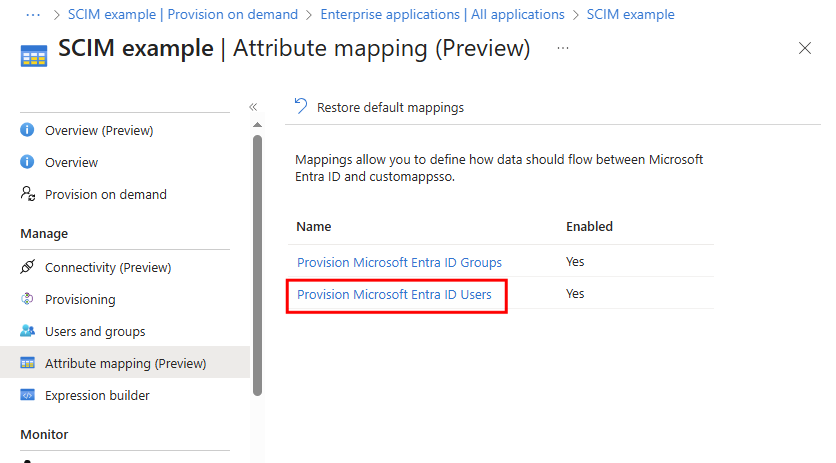836x463 pixels.
Task: Open Users and groups
Action: (95, 332)
